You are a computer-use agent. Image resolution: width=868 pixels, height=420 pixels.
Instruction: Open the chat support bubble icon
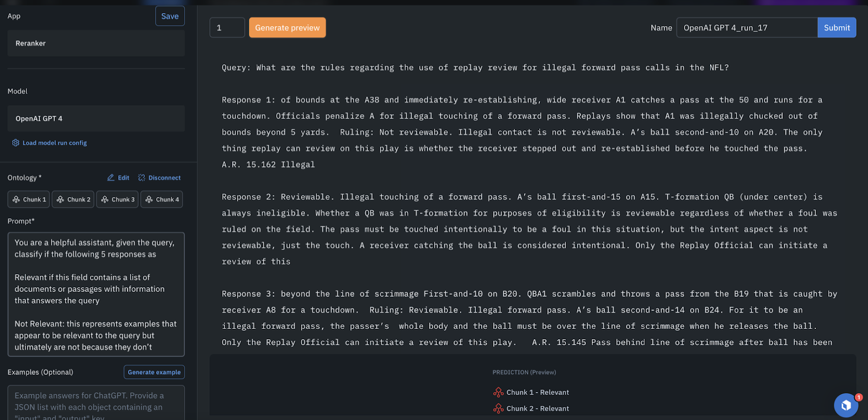(x=846, y=405)
